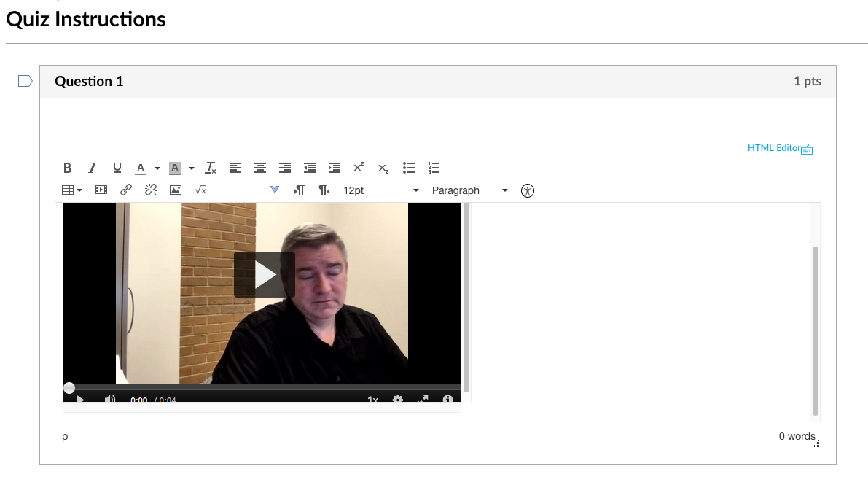Decrease indent (outdent)
The image size is (868, 493).
tap(310, 168)
